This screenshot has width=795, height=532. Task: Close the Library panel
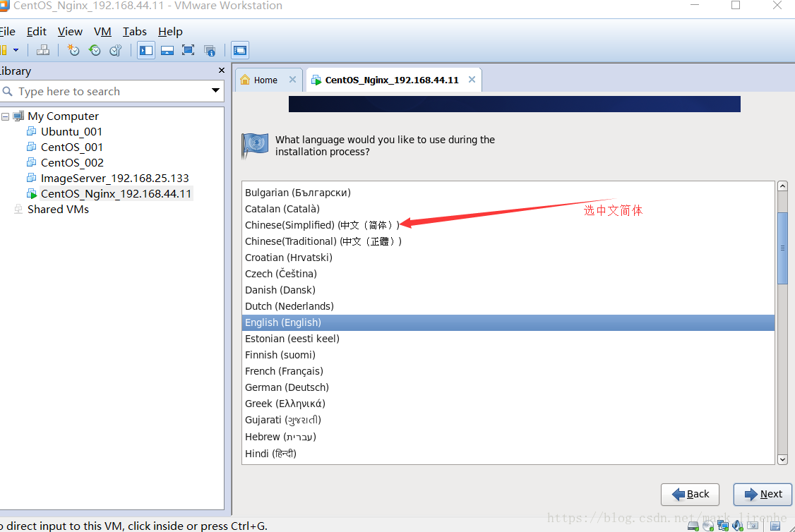[x=221, y=71]
